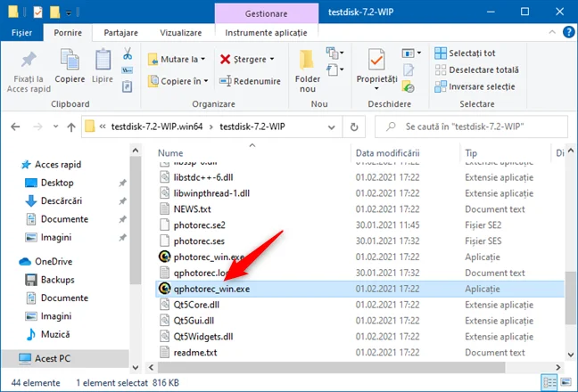Select Desktop in Acces rapid
The image size is (578, 392).
[x=57, y=183]
